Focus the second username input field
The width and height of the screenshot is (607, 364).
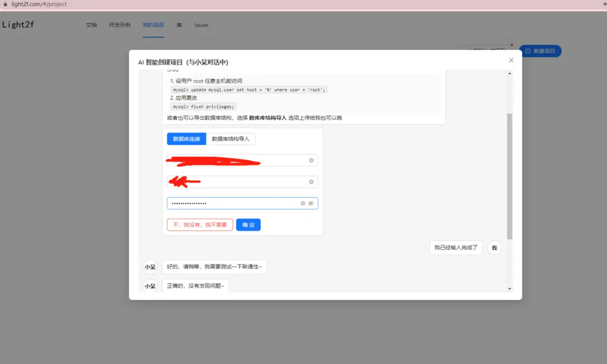pyautogui.click(x=242, y=182)
